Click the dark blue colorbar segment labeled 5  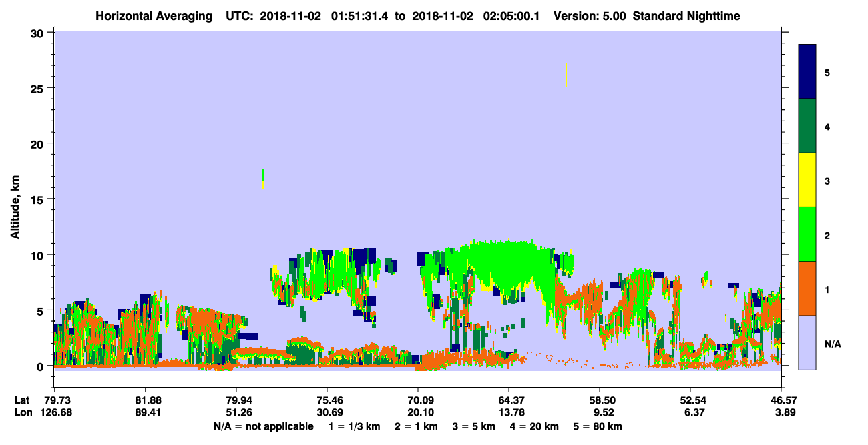807,72
